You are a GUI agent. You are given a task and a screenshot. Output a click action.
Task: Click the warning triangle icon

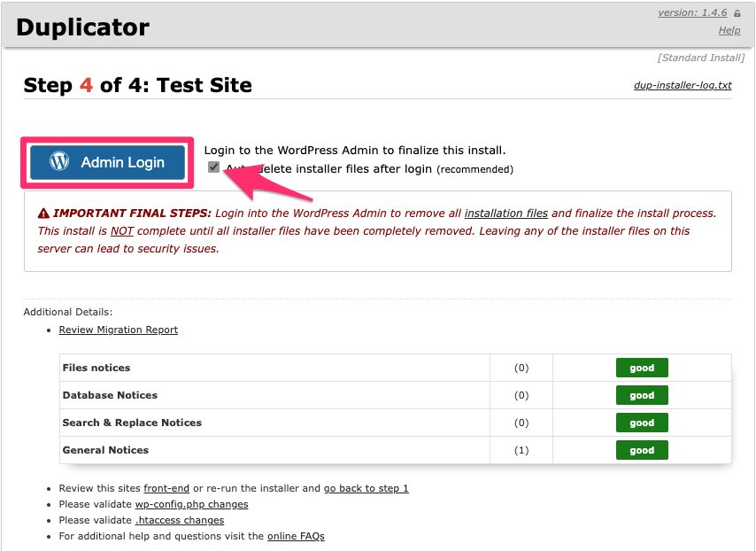[x=43, y=213]
